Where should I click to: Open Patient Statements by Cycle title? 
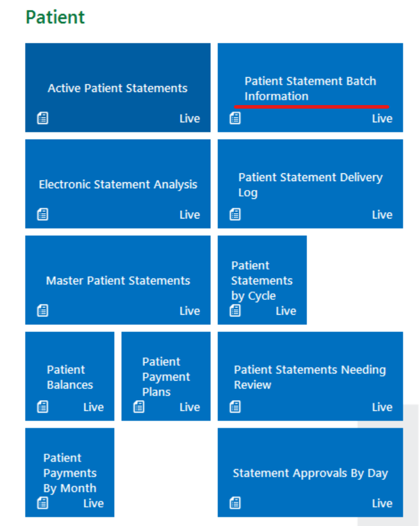pos(262,281)
